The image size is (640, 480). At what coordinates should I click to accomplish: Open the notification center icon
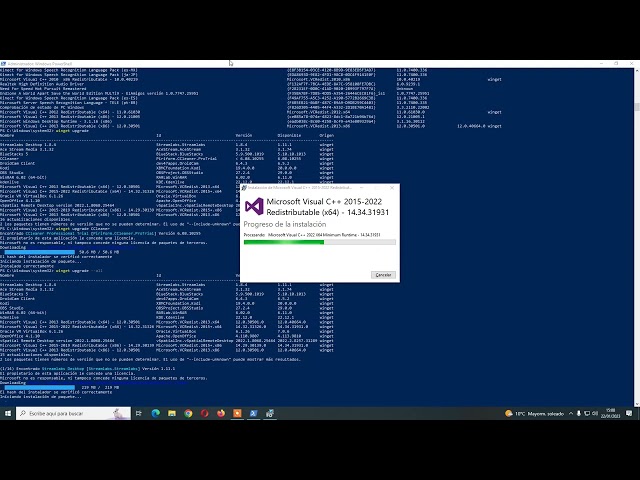[x=629, y=413]
